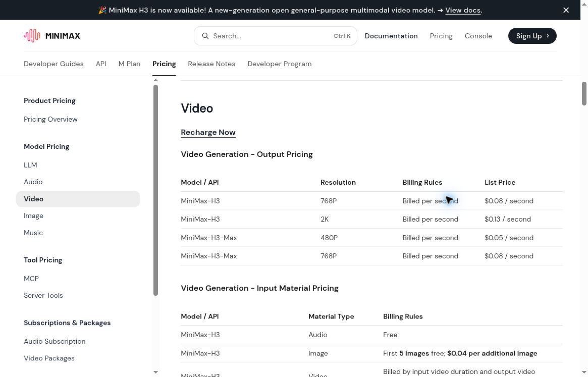Click the Sign Up chevron arrow
The image size is (588, 377).
[x=548, y=36]
